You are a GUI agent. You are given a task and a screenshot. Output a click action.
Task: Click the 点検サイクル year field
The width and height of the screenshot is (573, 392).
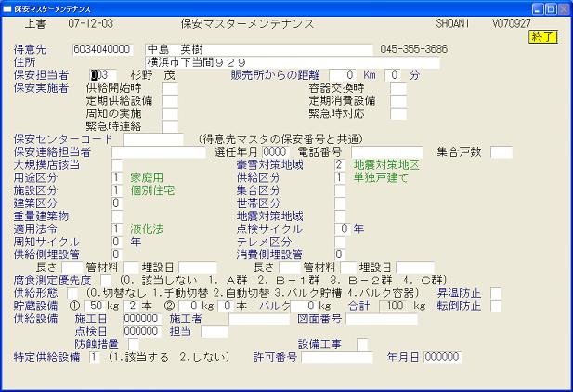[x=343, y=229]
